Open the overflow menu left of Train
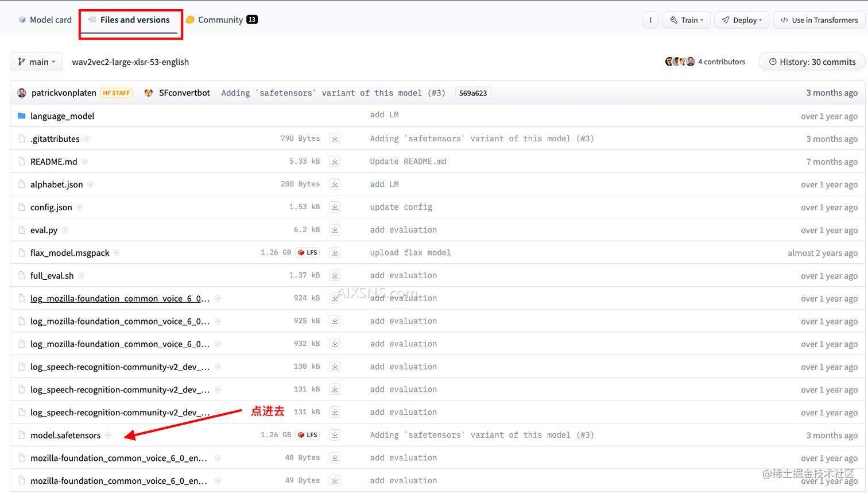 click(650, 20)
